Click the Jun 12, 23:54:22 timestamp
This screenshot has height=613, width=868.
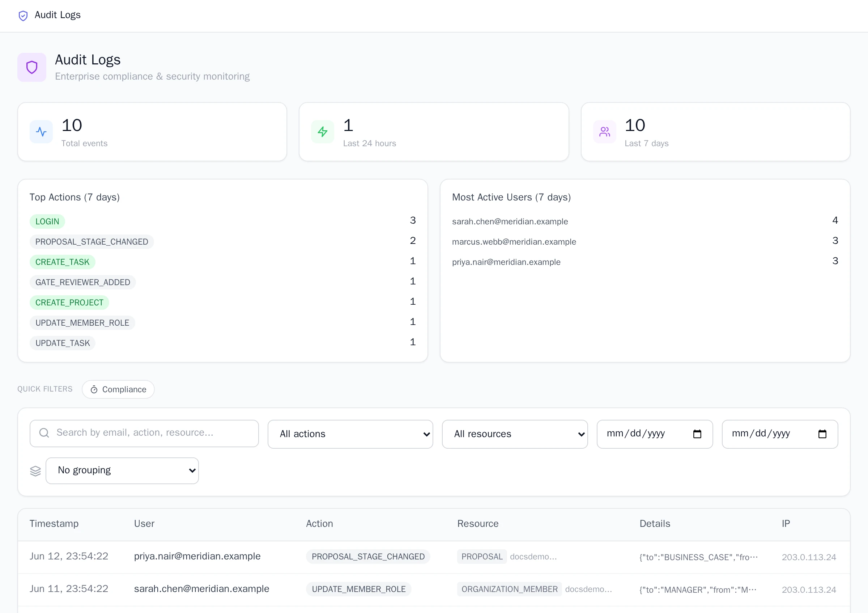click(x=69, y=556)
